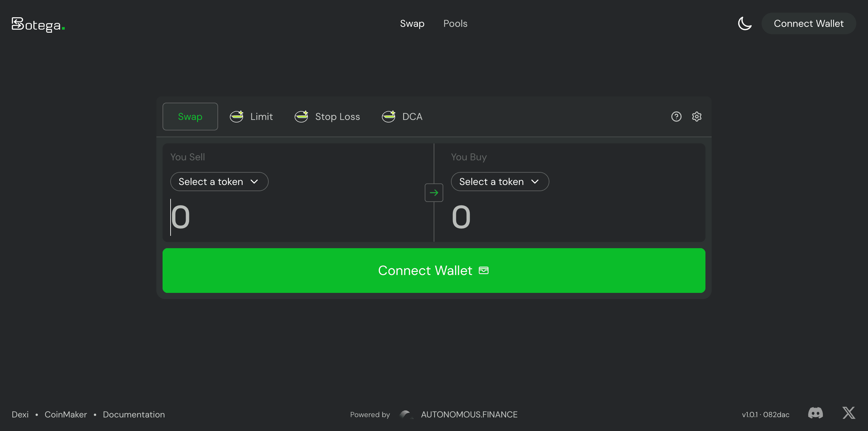This screenshot has height=431, width=868.
Task: Click the AUTONOMOUS.FINANCE logo in the footer
Action: pos(406,414)
